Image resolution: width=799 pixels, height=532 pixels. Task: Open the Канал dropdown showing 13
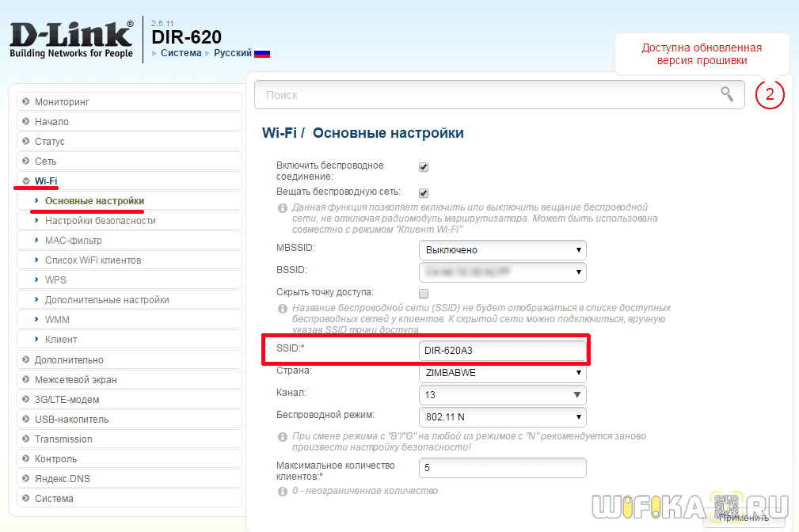502,394
